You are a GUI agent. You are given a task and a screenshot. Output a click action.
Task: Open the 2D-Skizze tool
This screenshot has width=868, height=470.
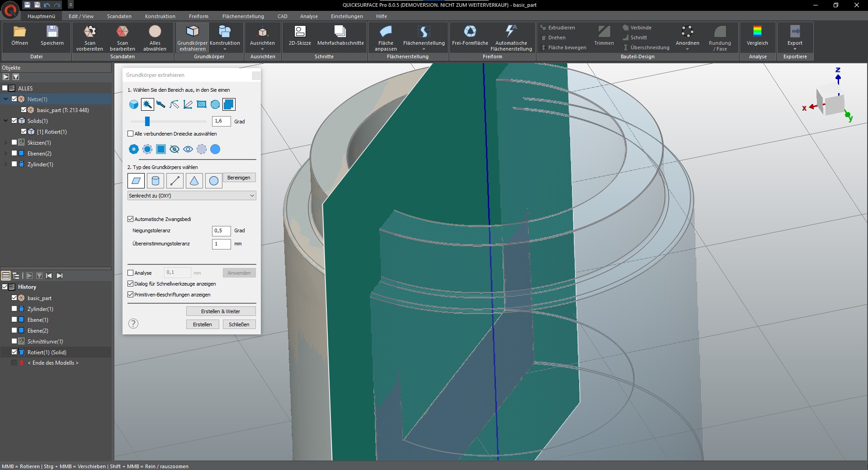pyautogui.click(x=299, y=36)
